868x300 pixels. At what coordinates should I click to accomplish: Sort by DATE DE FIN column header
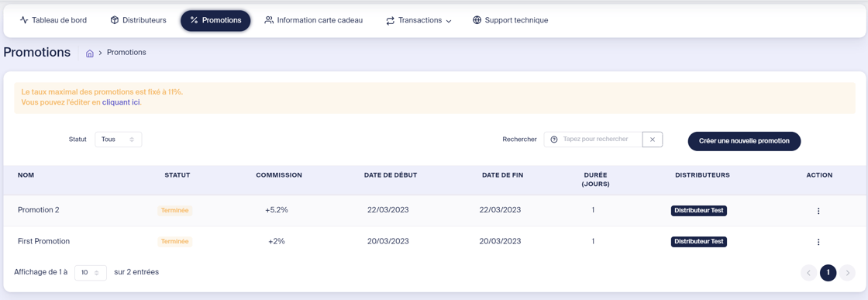503,175
